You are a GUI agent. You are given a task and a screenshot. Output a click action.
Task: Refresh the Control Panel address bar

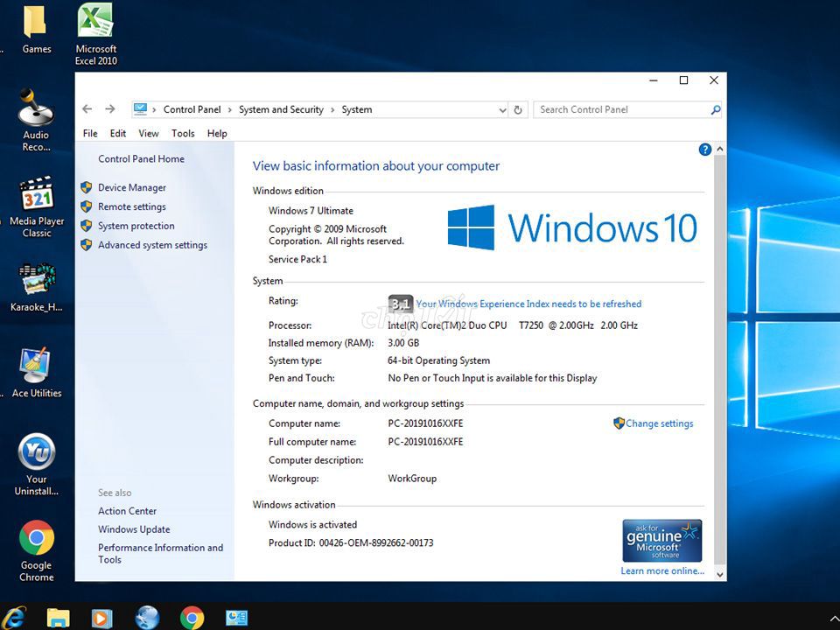pos(518,110)
